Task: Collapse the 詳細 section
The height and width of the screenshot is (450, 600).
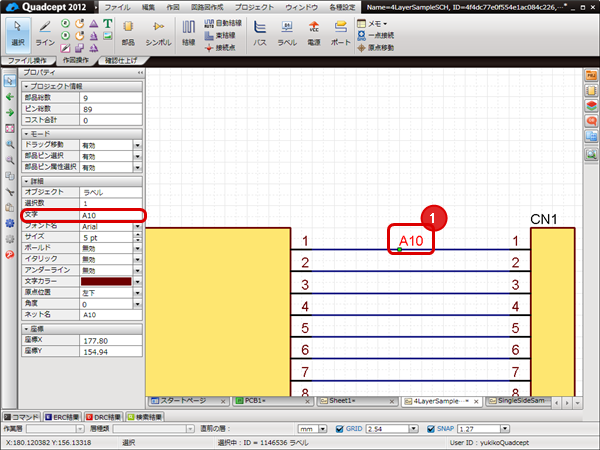Action: [26, 181]
